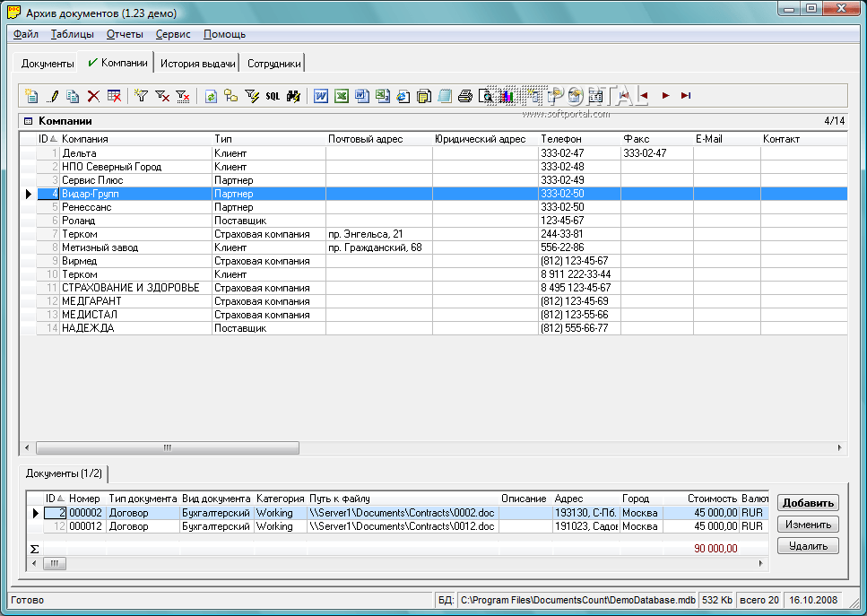
Task: Click the printer icon
Action: click(x=464, y=96)
